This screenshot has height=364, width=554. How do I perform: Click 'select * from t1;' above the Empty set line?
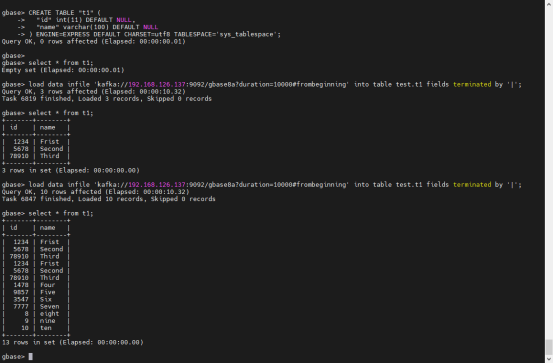[x=61, y=63]
